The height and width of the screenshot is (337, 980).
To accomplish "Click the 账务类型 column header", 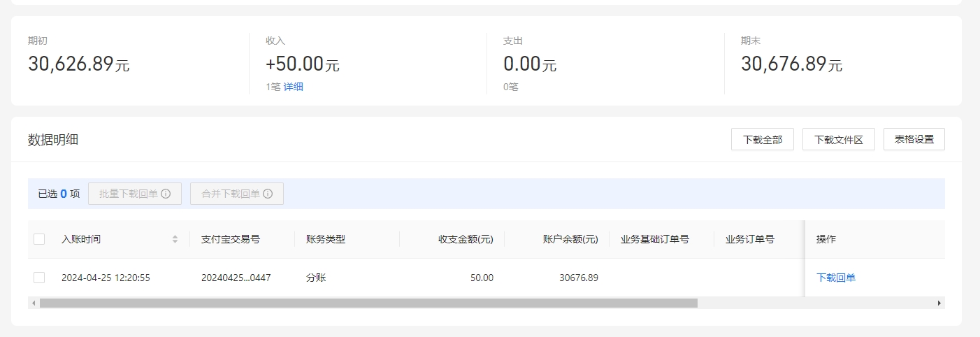I will [x=326, y=239].
